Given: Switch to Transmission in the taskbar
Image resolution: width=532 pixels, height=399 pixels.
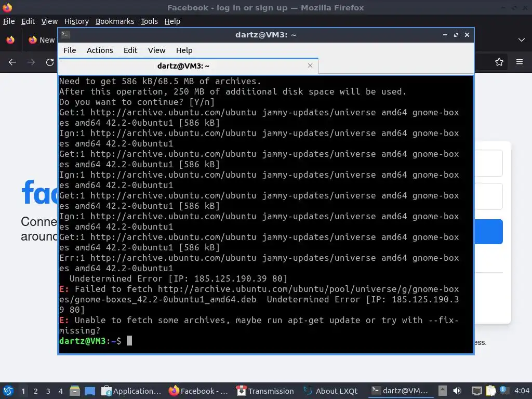Looking at the screenshot, I should (265, 391).
